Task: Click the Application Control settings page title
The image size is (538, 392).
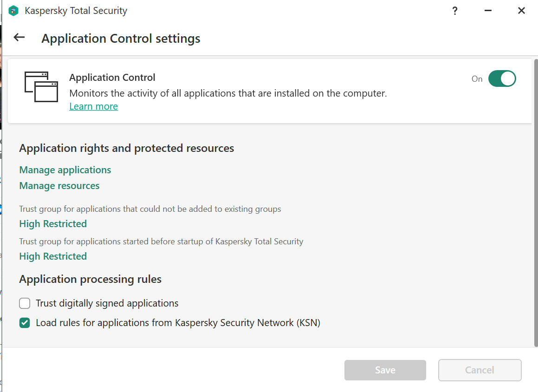Action: point(121,39)
